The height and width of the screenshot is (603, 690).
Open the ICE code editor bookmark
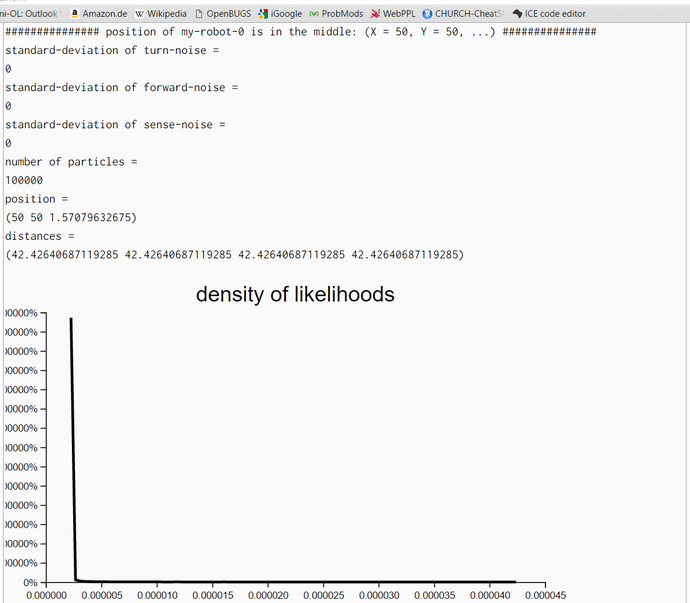(549, 14)
